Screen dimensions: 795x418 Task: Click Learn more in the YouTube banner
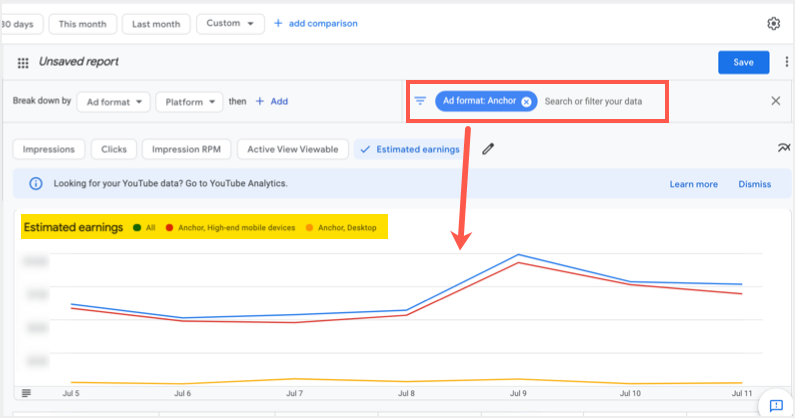point(694,184)
